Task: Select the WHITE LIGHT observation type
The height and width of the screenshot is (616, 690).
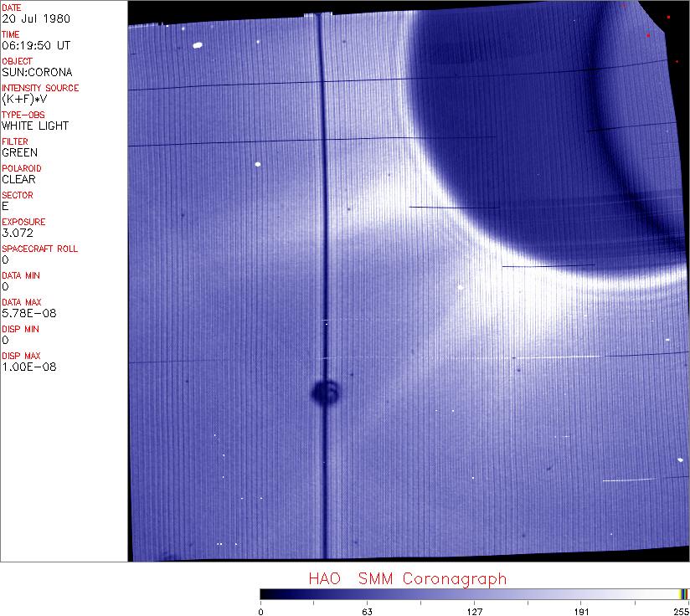Action: point(35,126)
